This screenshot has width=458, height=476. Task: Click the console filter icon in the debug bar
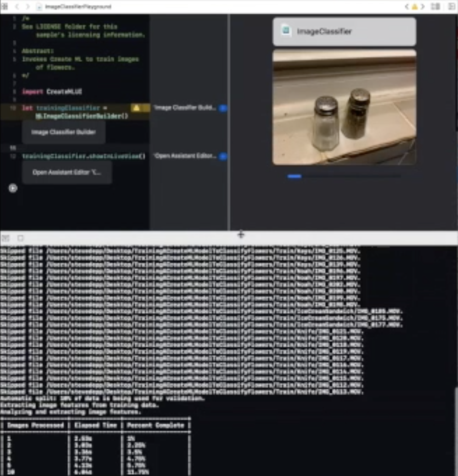(5, 238)
